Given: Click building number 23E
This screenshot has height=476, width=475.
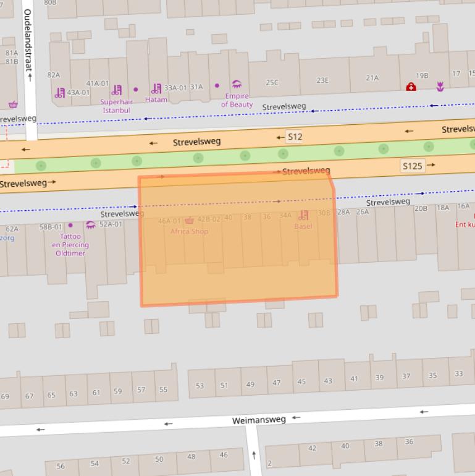Looking at the screenshot, I should point(322,80).
